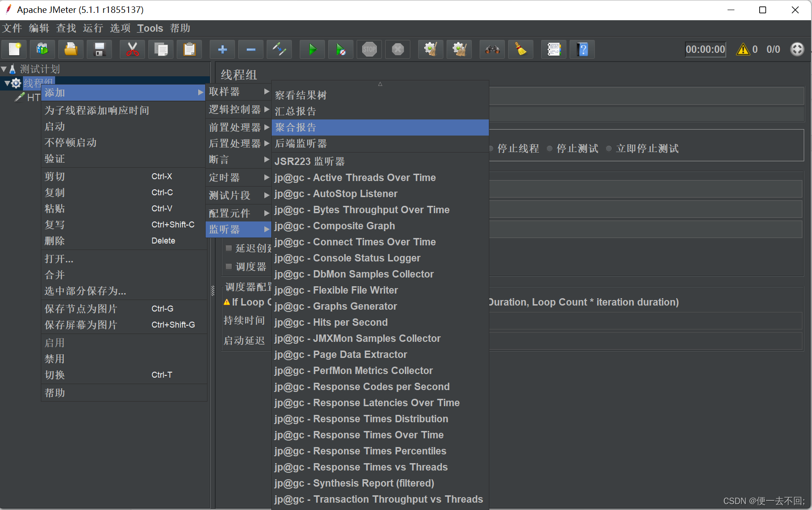The width and height of the screenshot is (812, 510).
Task: Expand the 前置处理器 submenu
Action: [x=239, y=127]
